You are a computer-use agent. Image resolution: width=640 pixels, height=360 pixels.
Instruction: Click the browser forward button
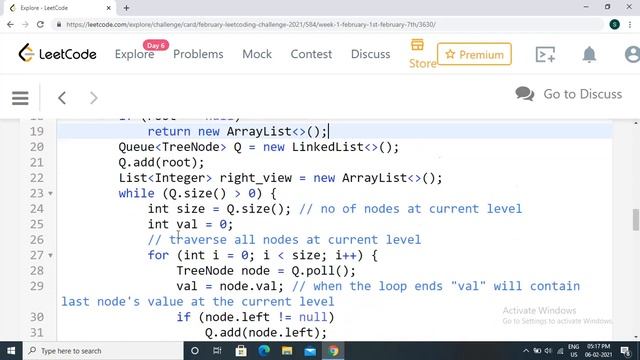click(25, 24)
